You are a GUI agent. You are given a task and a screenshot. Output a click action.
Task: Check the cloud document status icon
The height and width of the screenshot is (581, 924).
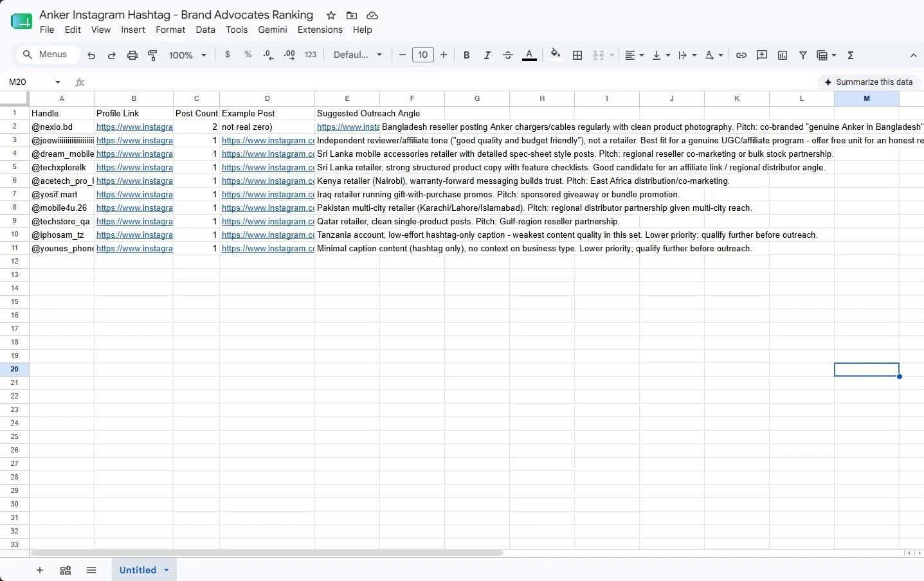pyautogui.click(x=372, y=15)
